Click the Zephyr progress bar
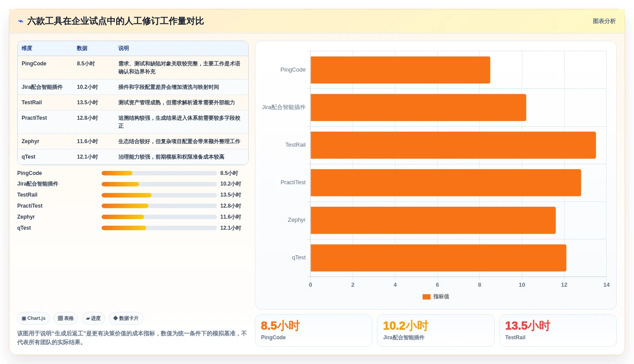Screen dimensions: 634x364 (159, 217)
